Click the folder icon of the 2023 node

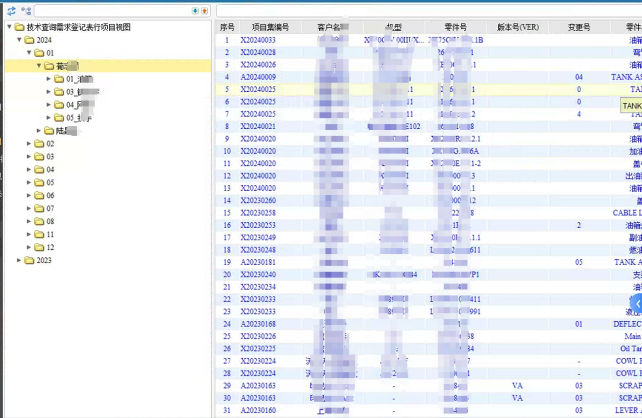click(30, 260)
